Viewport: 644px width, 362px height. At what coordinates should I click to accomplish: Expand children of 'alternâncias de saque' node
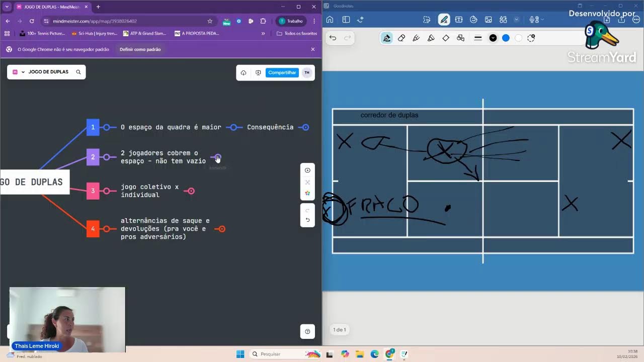pyautogui.click(x=222, y=229)
